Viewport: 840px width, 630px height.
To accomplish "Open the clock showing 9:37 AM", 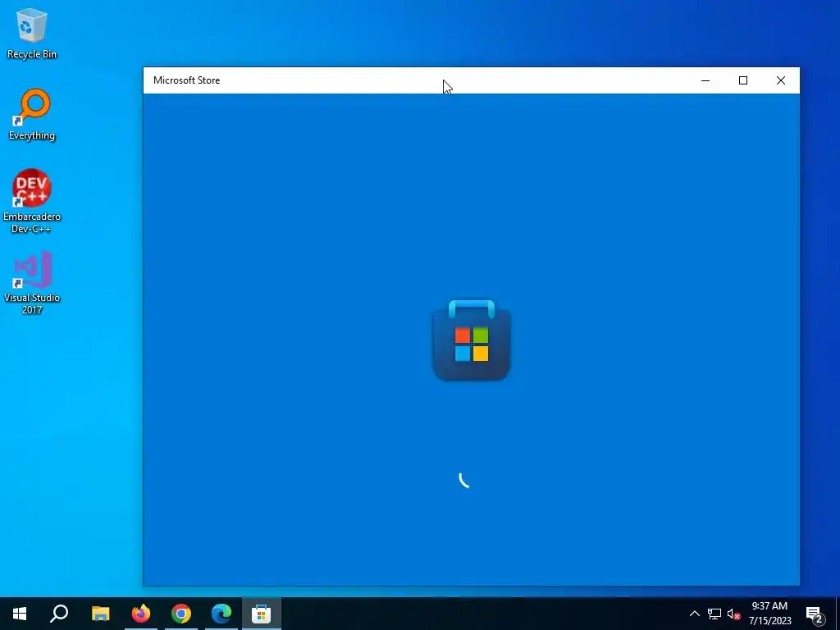I will pos(769,614).
